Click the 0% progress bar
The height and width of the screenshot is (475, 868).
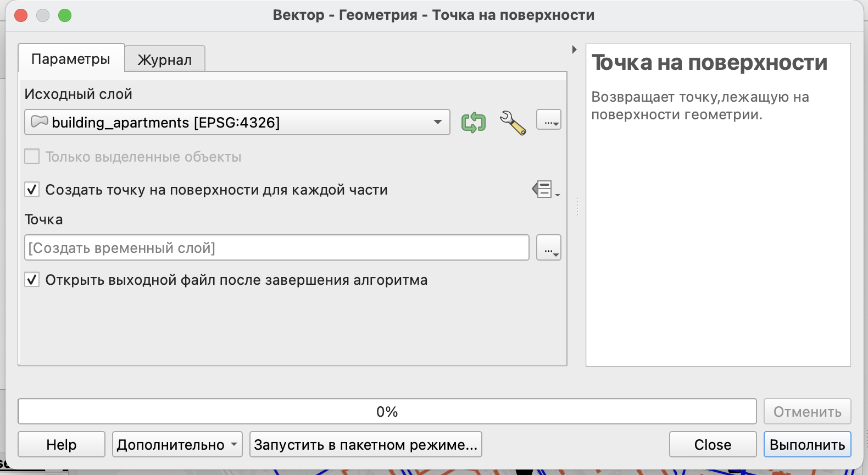click(x=387, y=412)
